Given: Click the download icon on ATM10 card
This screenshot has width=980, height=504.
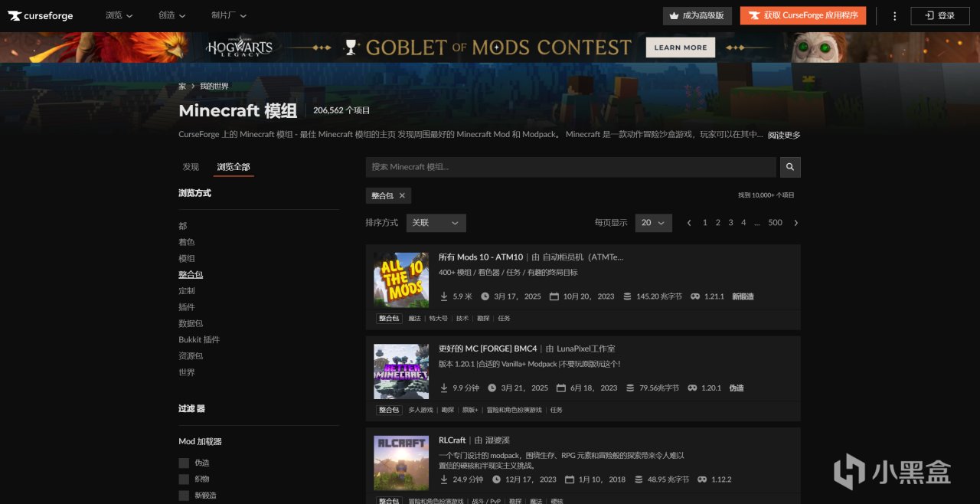Looking at the screenshot, I should click(x=444, y=296).
